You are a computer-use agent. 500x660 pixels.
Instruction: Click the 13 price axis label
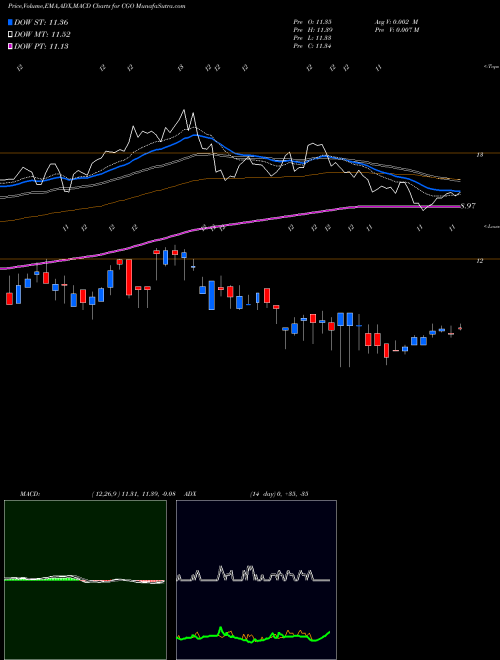479,155
